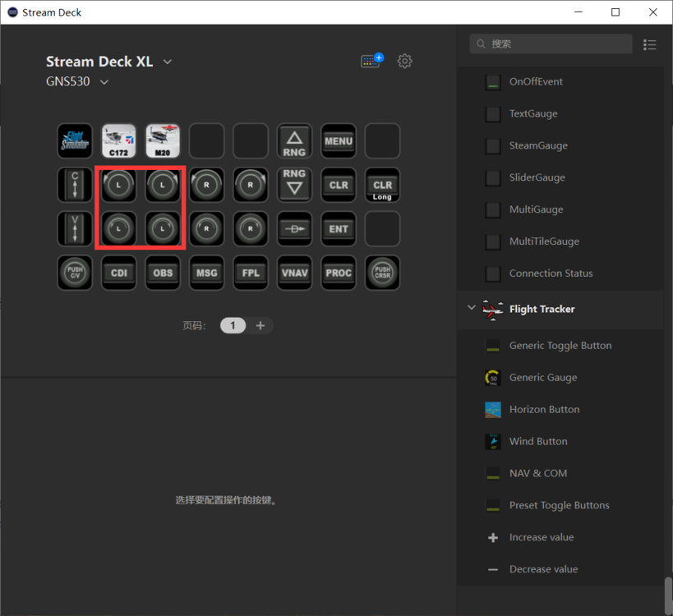Open settings with the gear icon

(x=404, y=61)
